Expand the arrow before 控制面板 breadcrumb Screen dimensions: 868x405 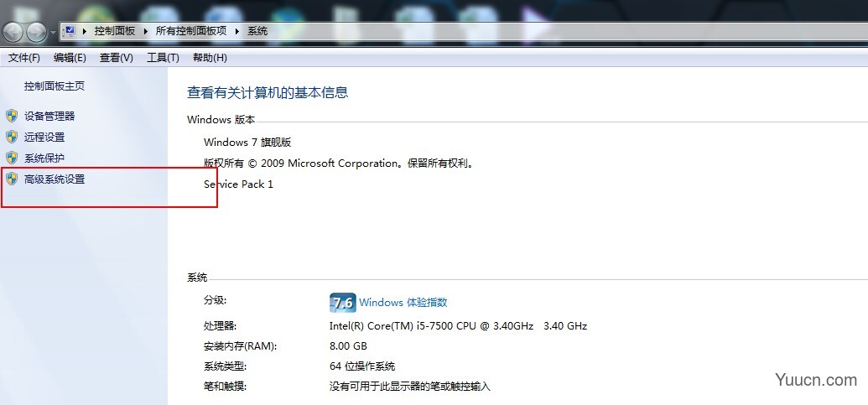click(x=85, y=32)
